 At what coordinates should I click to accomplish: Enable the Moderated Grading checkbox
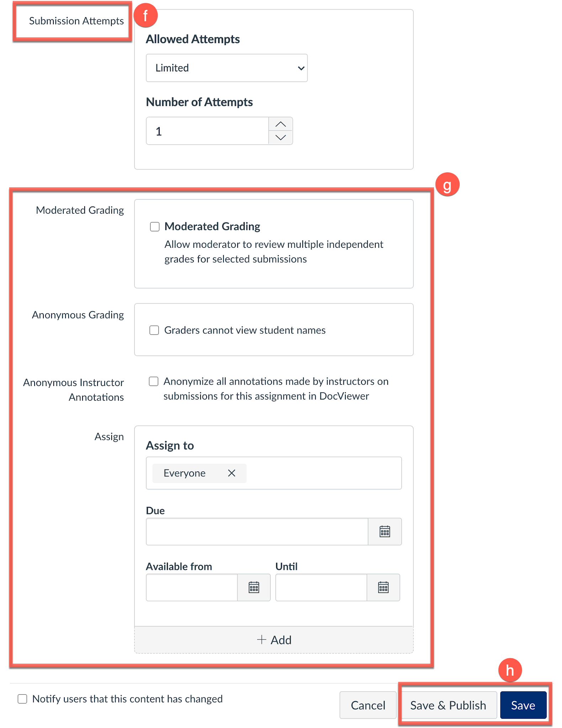point(155,227)
